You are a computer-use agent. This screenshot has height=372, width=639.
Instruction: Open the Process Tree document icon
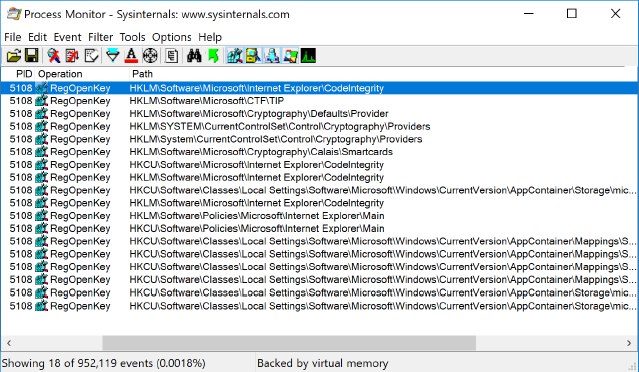click(x=172, y=55)
